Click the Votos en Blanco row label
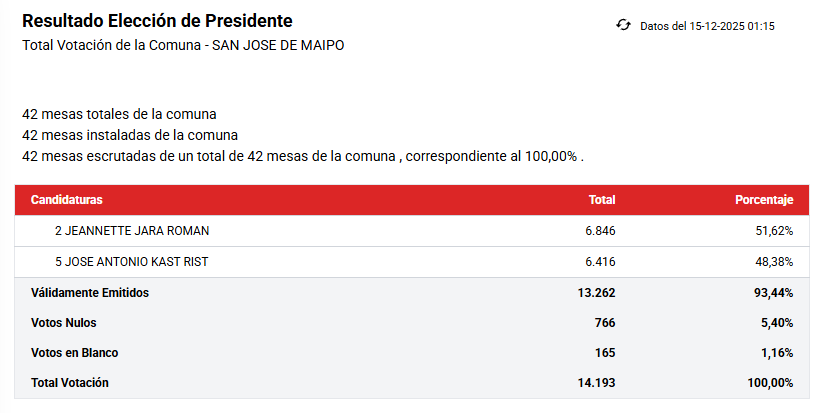This screenshot has width=829, height=413. [75, 353]
